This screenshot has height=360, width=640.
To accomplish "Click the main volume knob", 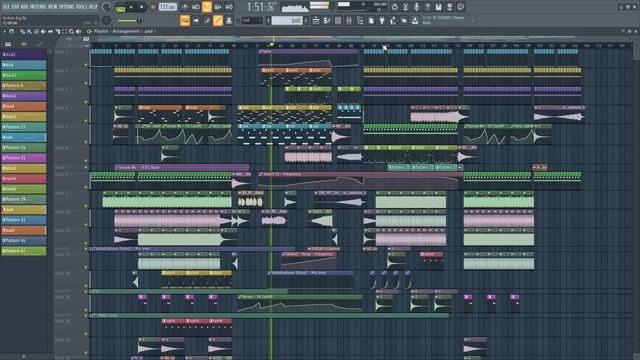I will click(x=107, y=7).
